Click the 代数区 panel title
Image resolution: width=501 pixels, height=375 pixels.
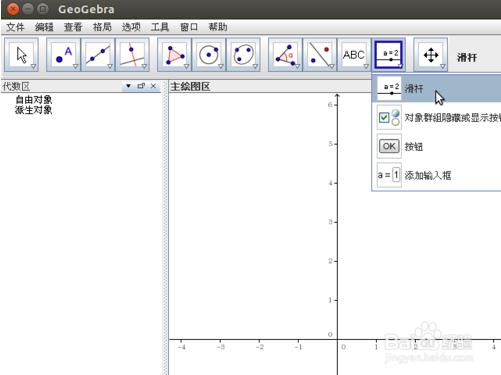click(16, 87)
